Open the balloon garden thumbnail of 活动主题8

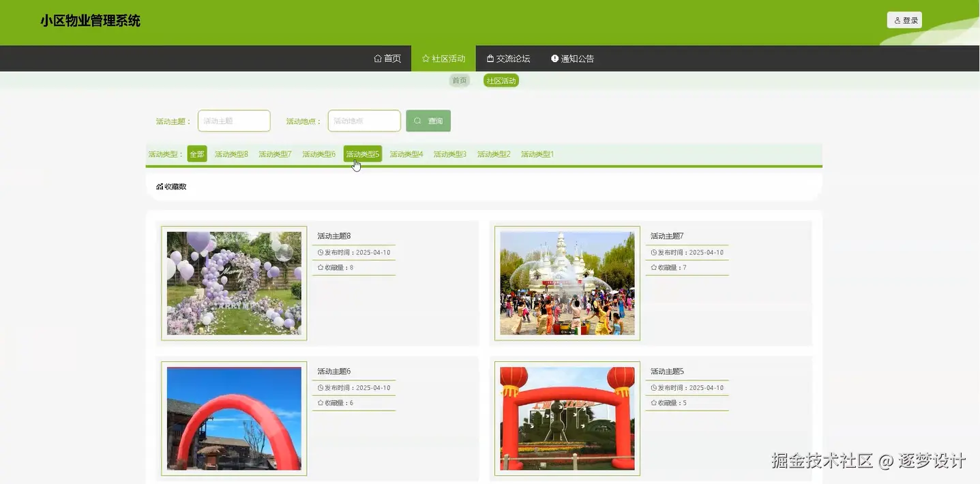pyautogui.click(x=234, y=283)
